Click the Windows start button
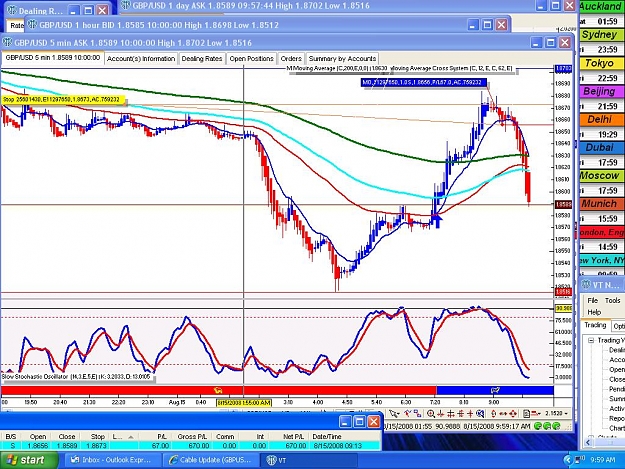The image size is (625, 469). (x=29, y=460)
